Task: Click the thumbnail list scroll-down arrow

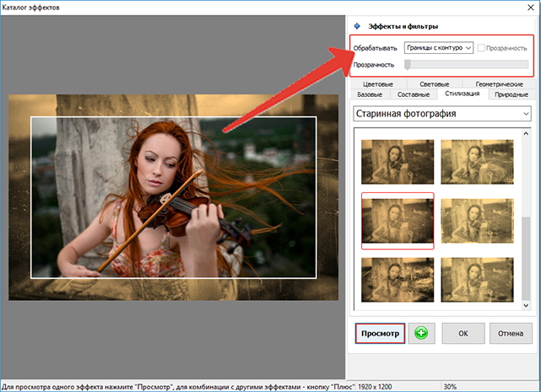Action: (x=526, y=305)
